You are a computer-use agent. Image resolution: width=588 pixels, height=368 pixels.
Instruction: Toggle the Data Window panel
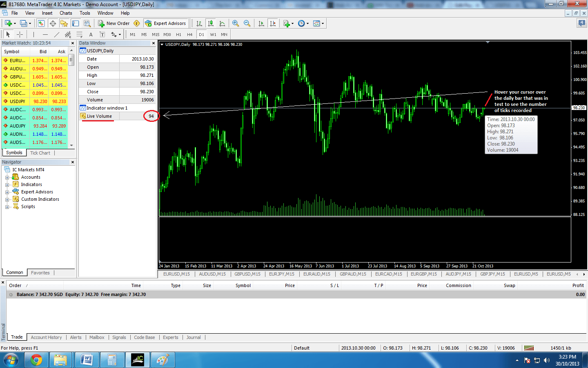(x=53, y=23)
